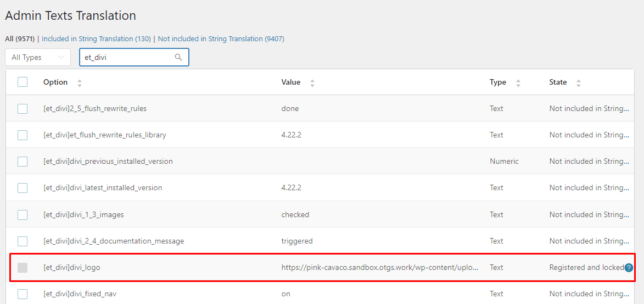Check the divi_latest_installed_version checkbox
The width and height of the screenshot is (644, 304).
(x=23, y=187)
